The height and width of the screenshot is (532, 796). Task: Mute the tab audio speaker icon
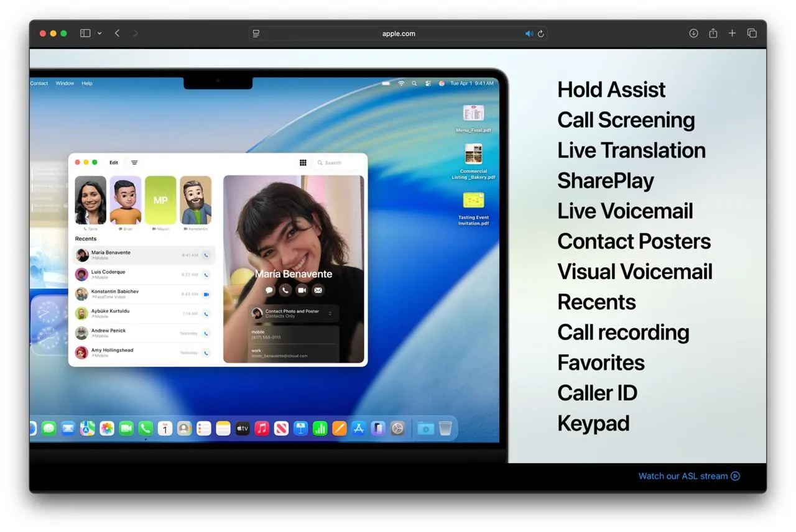(529, 34)
